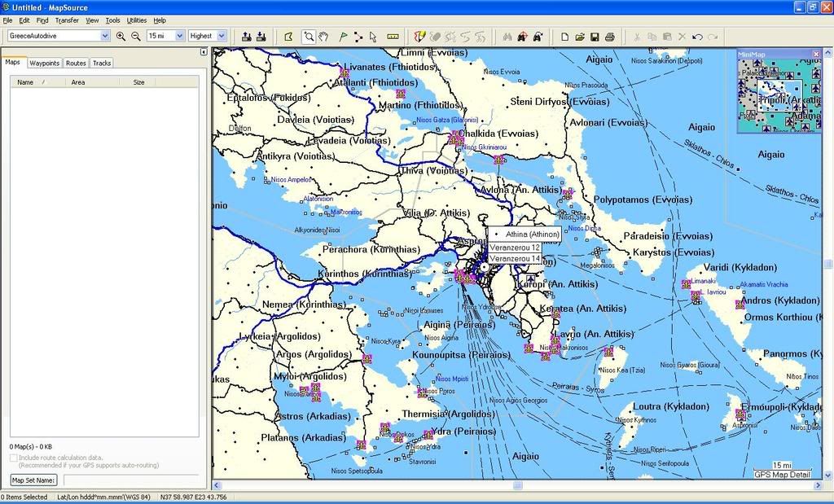The width and height of the screenshot is (834, 504).
Task: Click the Find Recent Places icon
Action: click(x=538, y=37)
